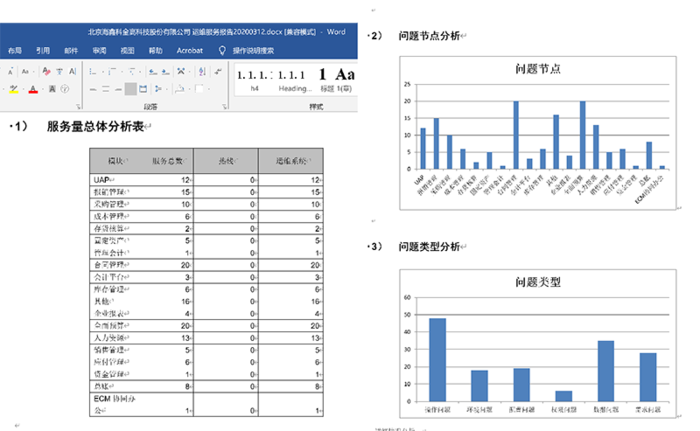The width and height of the screenshot is (700, 431).
Task: Click the 操作说明搜索 search box
Action: [253, 50]
